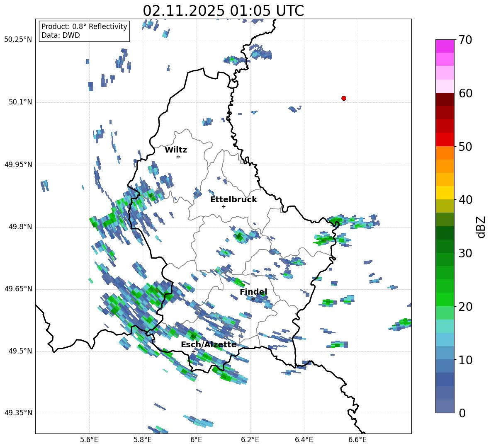The width and height of the screenshot is (491, 448).
Task: Click the 50.1°N latitude label
Action: tap(20, 102)
